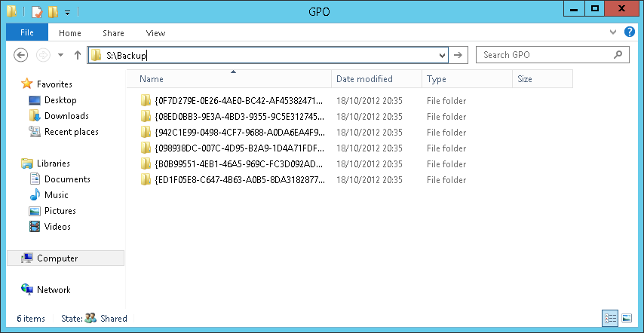This screenshot has height=333, width=644.
Task: Click the Properties icon in quick access toolbar
Action: tap(36, 11)
